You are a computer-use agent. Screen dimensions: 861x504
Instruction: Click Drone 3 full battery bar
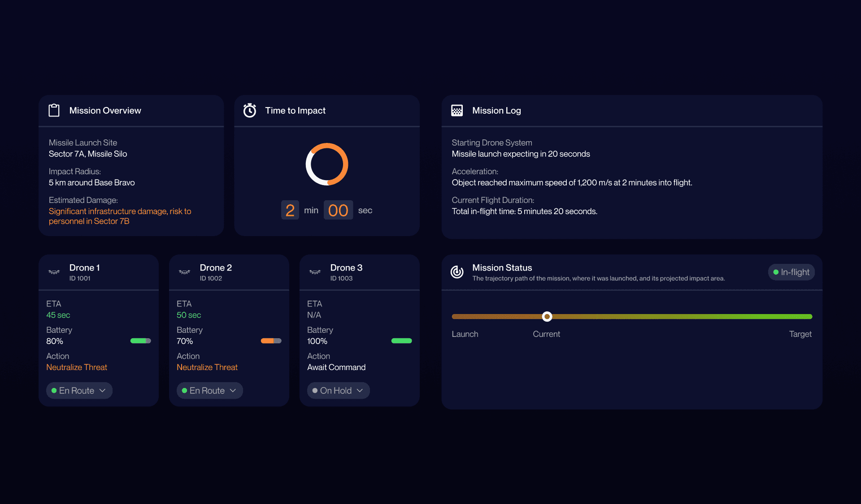pyautogui.click(x=401, y=341)
